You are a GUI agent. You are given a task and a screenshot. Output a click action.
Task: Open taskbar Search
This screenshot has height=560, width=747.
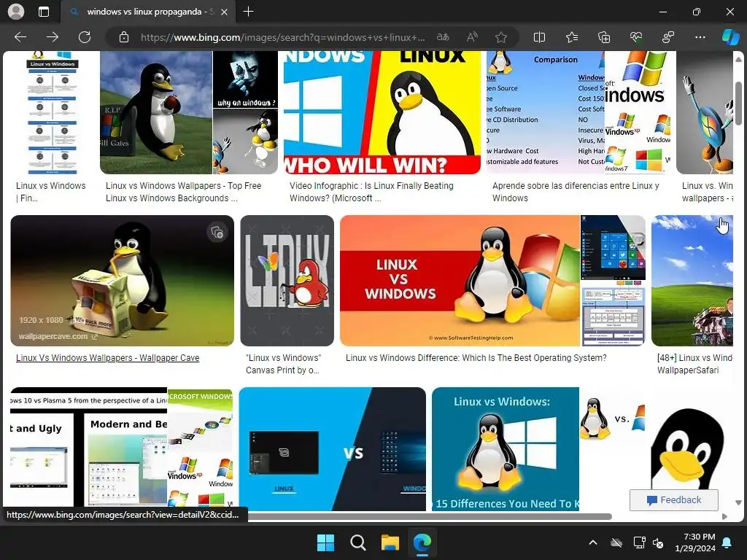357,542
